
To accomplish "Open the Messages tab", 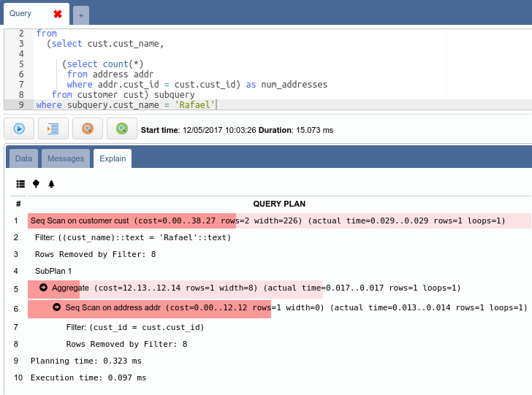I will (x=66, y=158).
